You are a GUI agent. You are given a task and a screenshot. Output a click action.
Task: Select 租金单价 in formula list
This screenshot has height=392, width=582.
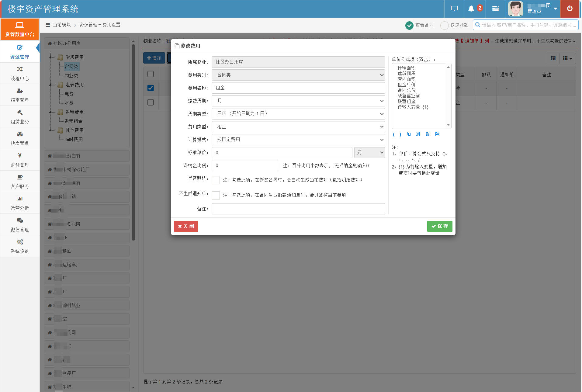pyautogui.click(x=406, y=85)
